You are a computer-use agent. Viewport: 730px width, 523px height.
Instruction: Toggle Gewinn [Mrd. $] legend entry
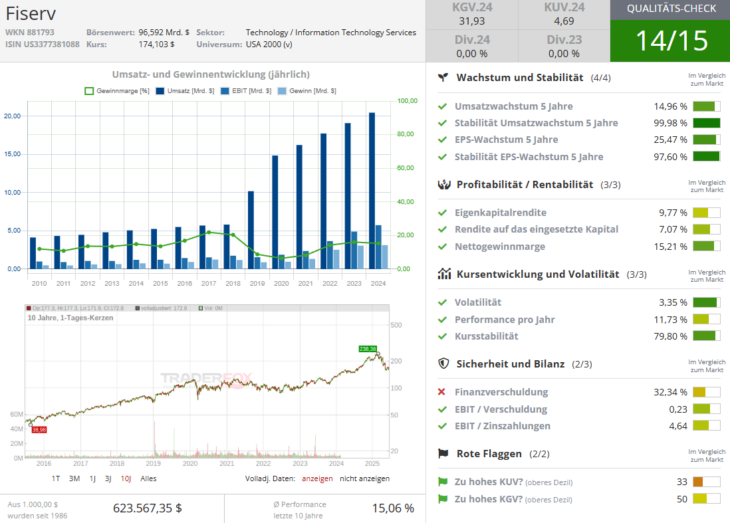307,91
